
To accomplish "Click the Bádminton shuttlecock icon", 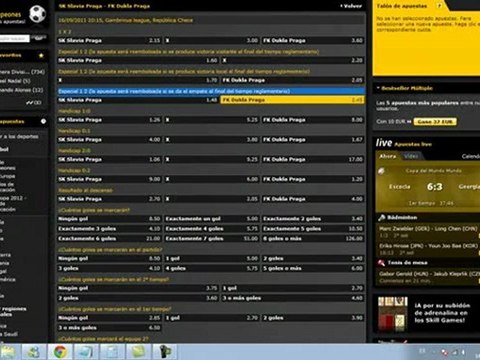I will pyautogui.click(x=381, y=218).
